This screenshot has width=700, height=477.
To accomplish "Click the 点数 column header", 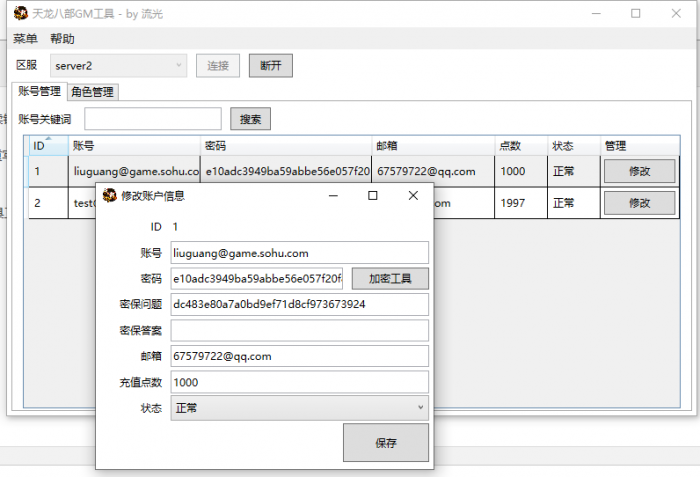I will coord(521,146).
